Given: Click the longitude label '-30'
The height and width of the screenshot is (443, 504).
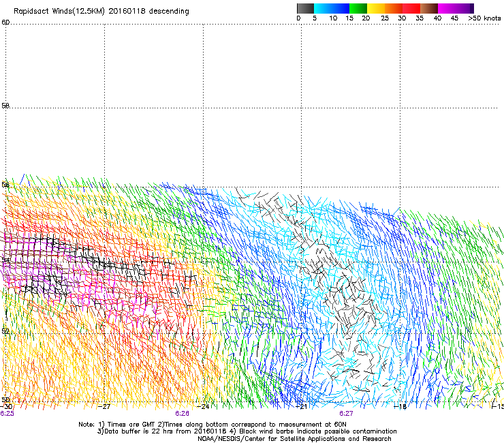Looking at the screenshot, I should point(6,407).
